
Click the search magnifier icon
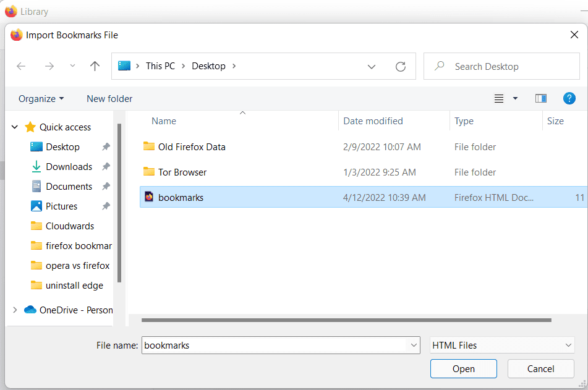click(x=439, y=66)
